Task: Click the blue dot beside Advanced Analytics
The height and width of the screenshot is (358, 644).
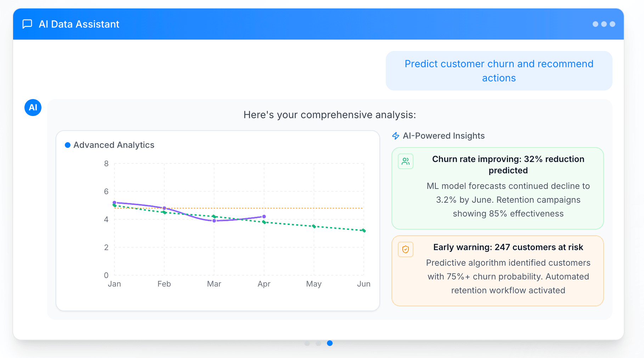Action: (68, 145)
